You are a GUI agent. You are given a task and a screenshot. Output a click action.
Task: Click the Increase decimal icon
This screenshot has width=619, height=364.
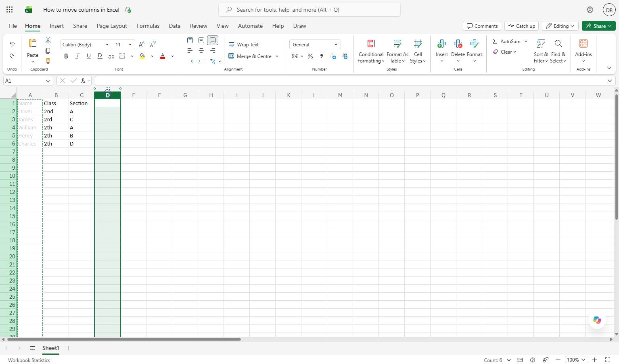point(333,56)
